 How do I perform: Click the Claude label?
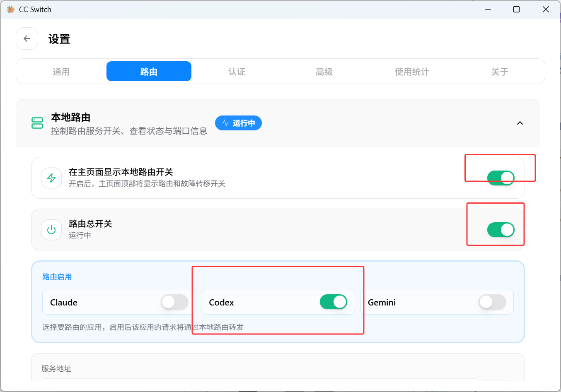coord(64,303)
